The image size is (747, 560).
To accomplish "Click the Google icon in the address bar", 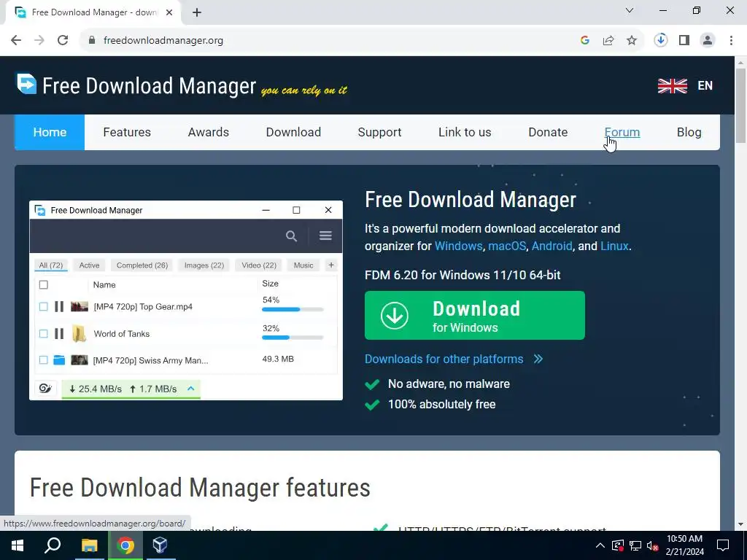I will pyautogui.click(x=585, y=41).
